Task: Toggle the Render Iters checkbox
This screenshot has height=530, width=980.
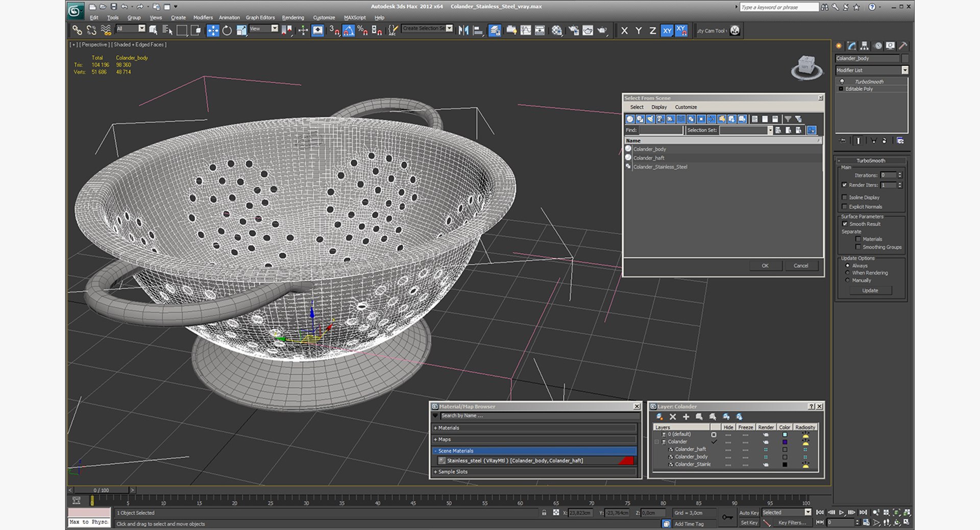Action: (x=844, y=185)
